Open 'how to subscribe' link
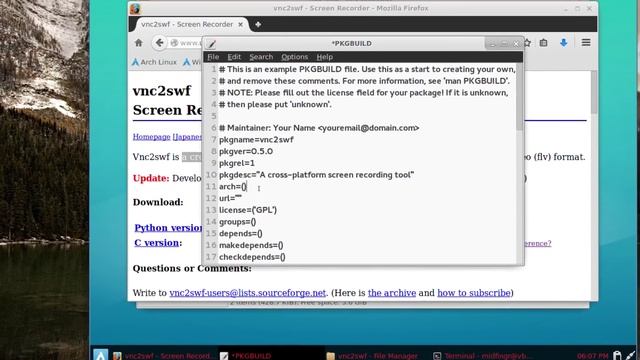The image size is (640, 360). (474, 293)
